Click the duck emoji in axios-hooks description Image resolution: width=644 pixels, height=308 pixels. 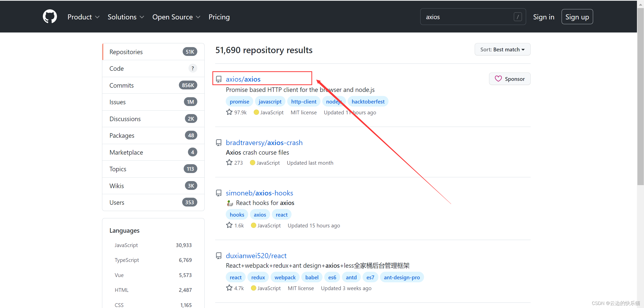(x=230, y=203)
